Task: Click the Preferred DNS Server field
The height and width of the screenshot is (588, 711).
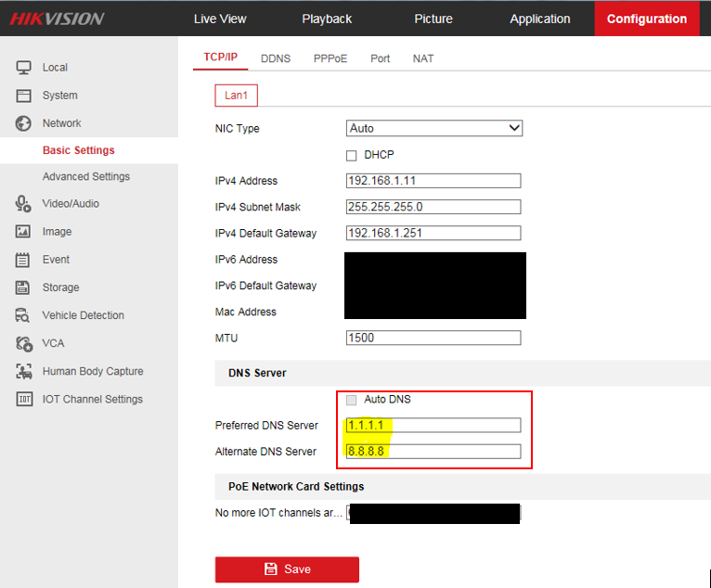Action: point(433,426)
